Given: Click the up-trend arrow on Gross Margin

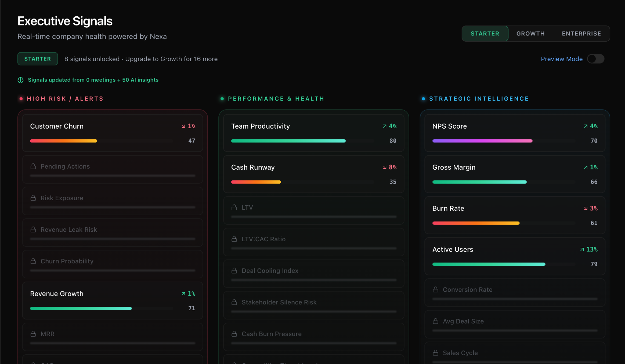Looking at the screenshot, I should click(x=586, y=167).
